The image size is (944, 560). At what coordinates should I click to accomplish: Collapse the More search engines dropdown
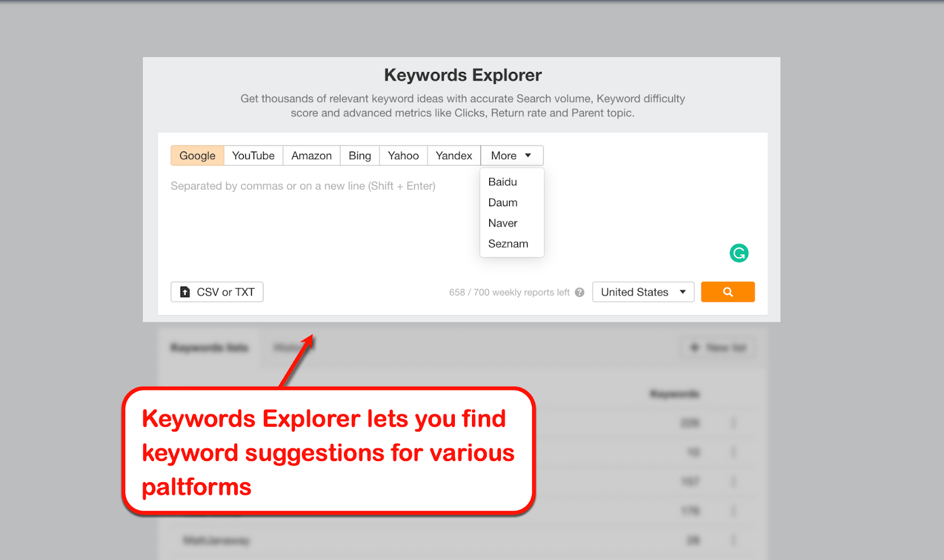click(512, 156)
